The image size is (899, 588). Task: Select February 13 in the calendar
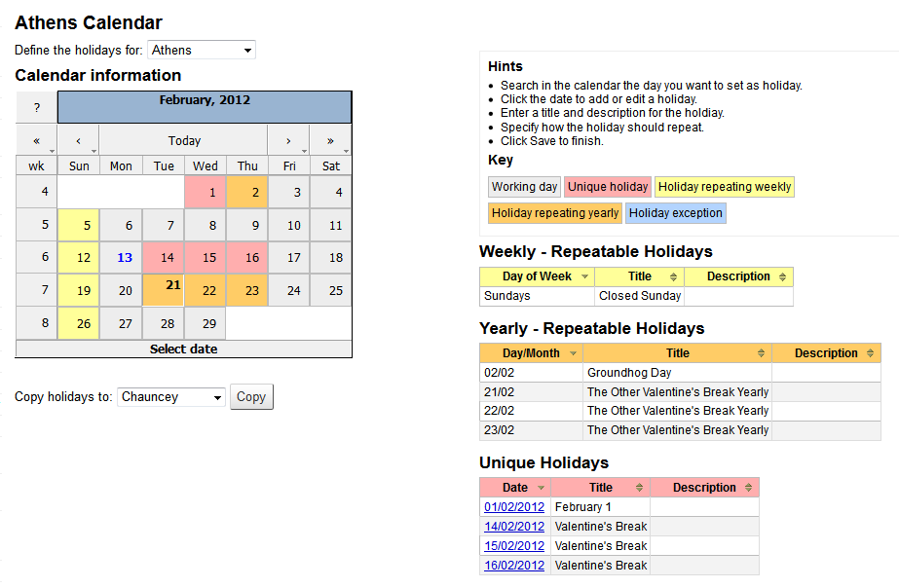[122, 258]
